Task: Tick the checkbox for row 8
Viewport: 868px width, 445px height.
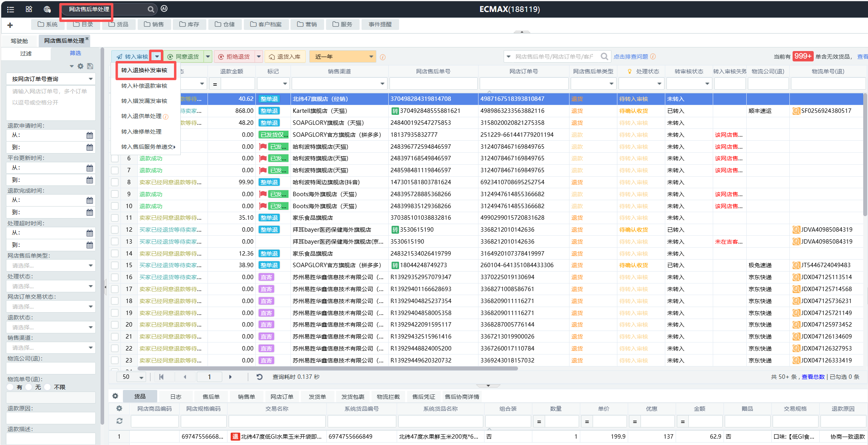Action: pos(115,182)
